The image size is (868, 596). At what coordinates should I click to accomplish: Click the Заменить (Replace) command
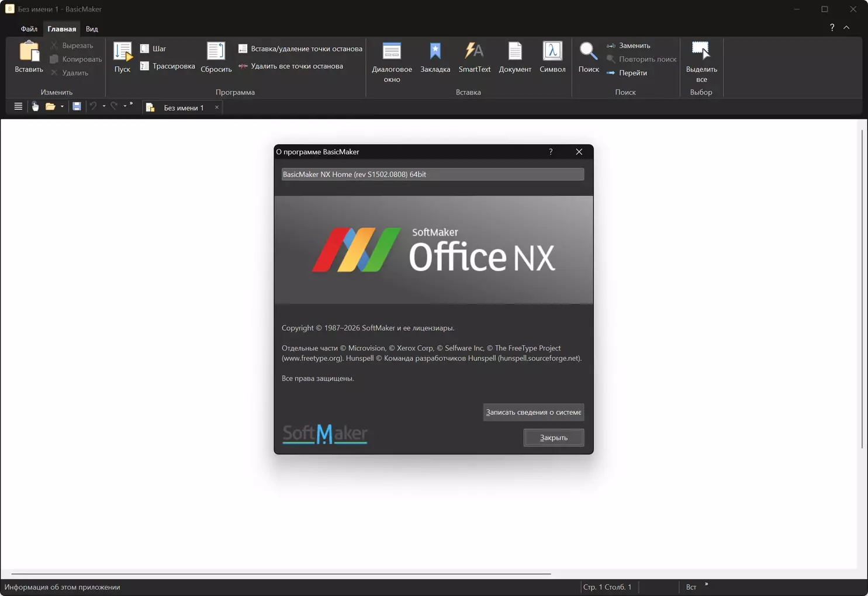(x=628, y=46)
